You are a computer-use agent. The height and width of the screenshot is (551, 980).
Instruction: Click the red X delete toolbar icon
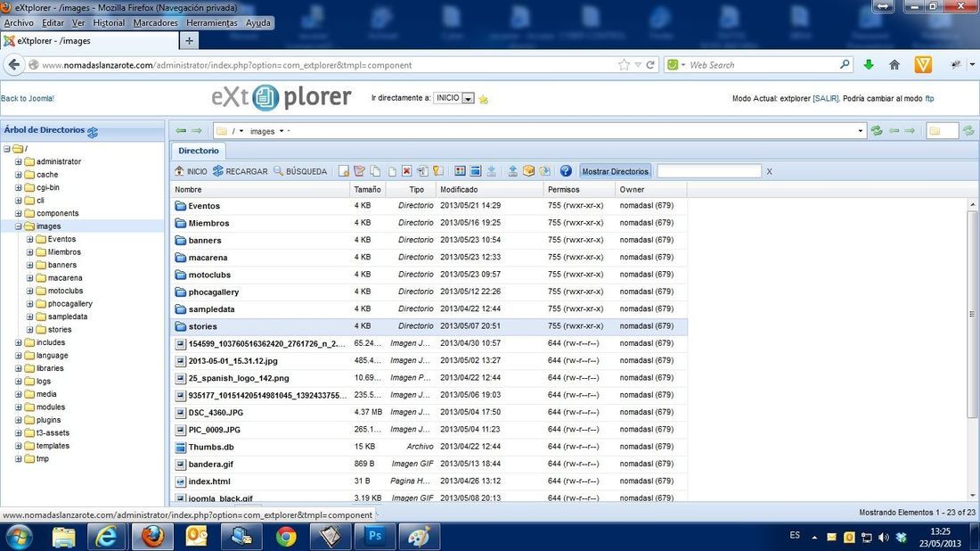407,171
